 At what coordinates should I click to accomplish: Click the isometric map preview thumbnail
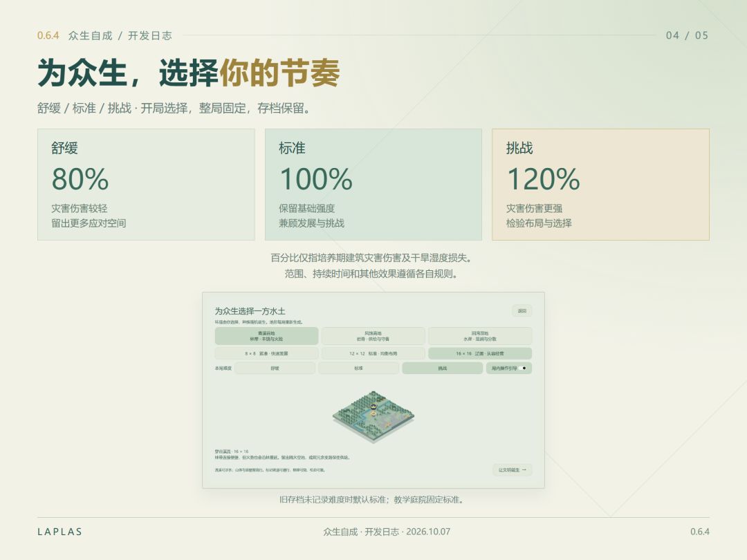point(373,417)
